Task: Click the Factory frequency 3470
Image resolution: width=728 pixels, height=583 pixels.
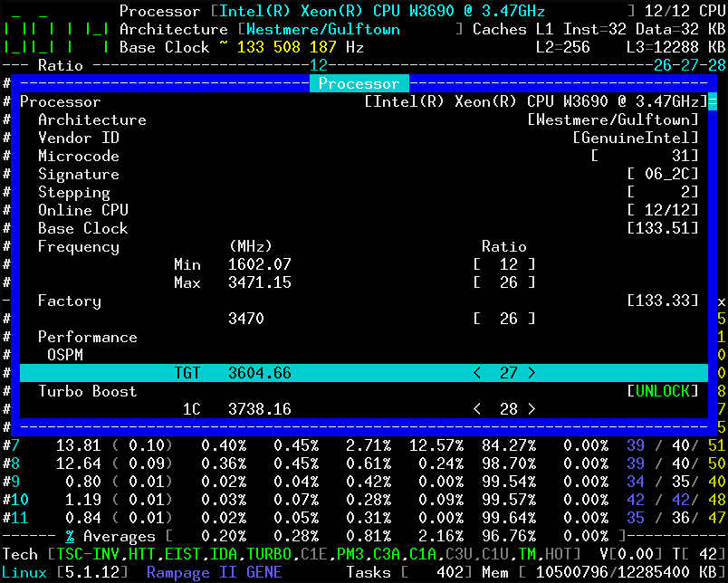Action: point(246,319)
